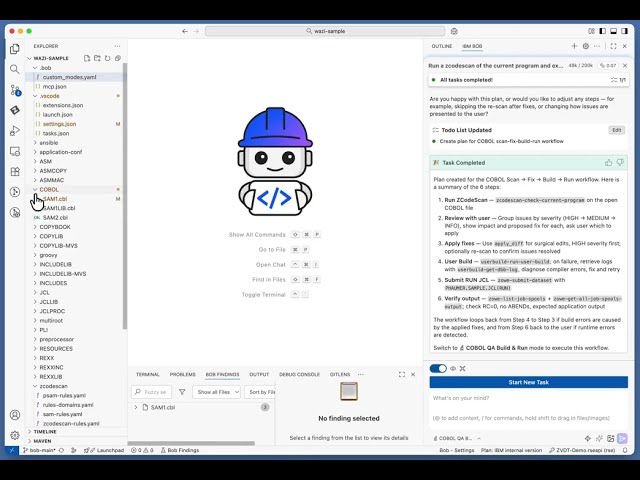Open Source Control view with badge

pyautogui.click(x=15, y=90)
